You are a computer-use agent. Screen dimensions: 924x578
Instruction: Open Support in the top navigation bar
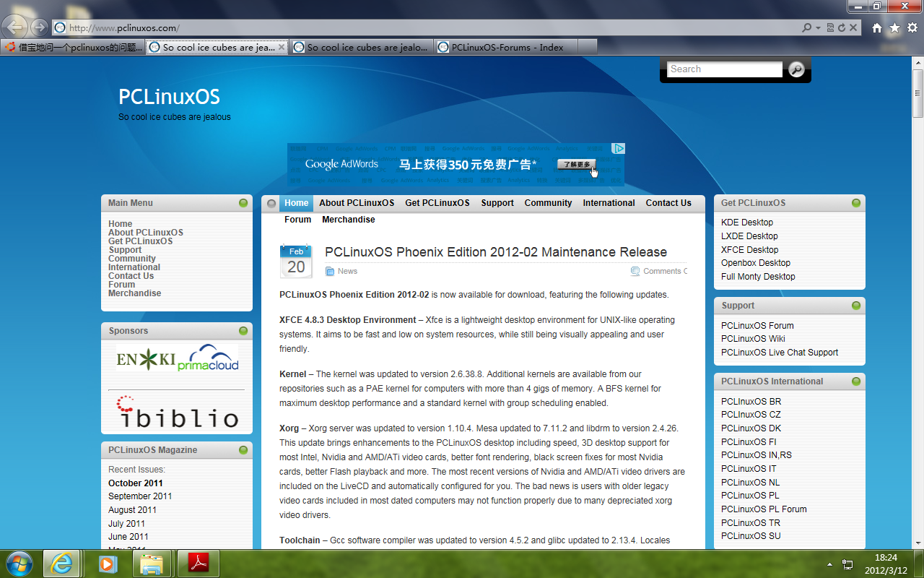coord(497,203)
